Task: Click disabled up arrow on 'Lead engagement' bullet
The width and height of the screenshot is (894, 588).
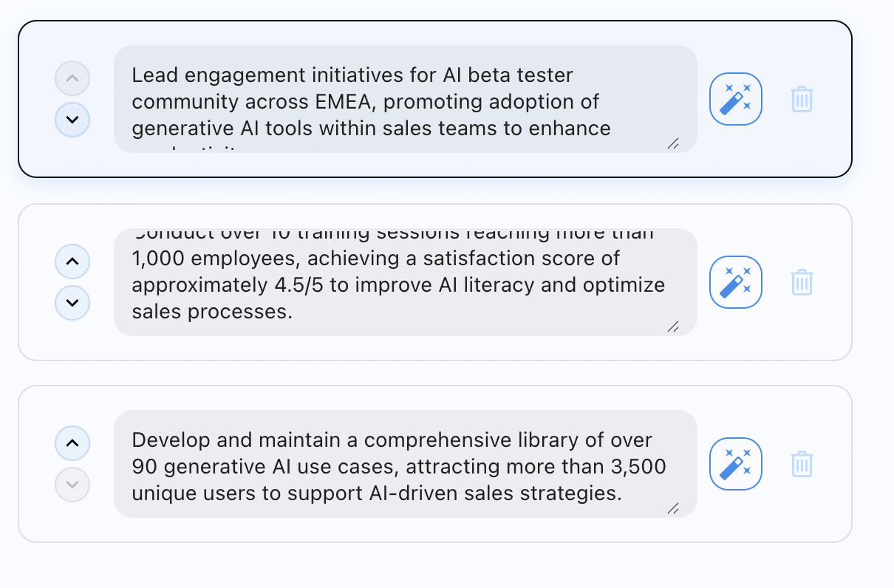Action: (x=72, y=78)
